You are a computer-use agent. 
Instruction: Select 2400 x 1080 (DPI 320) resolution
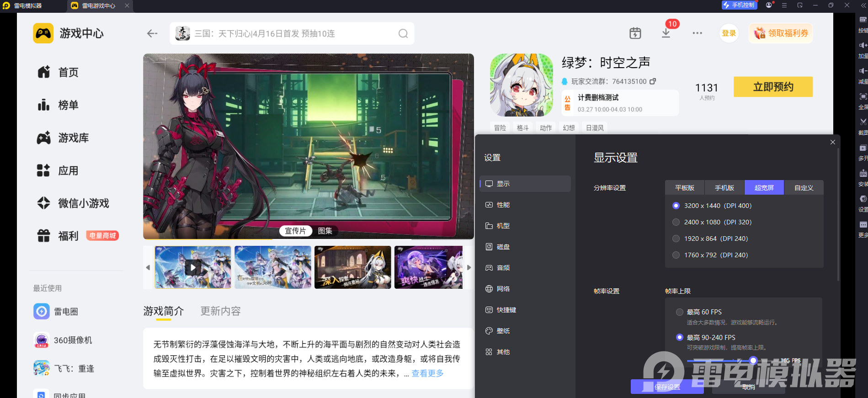[x=676, y=222]
